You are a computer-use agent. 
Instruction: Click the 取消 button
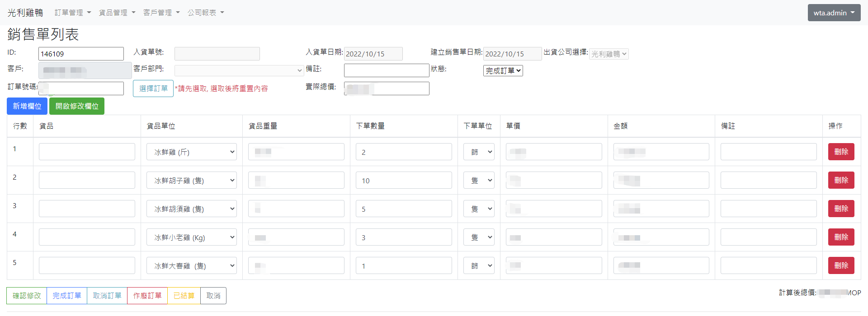[x=213, y=296]
